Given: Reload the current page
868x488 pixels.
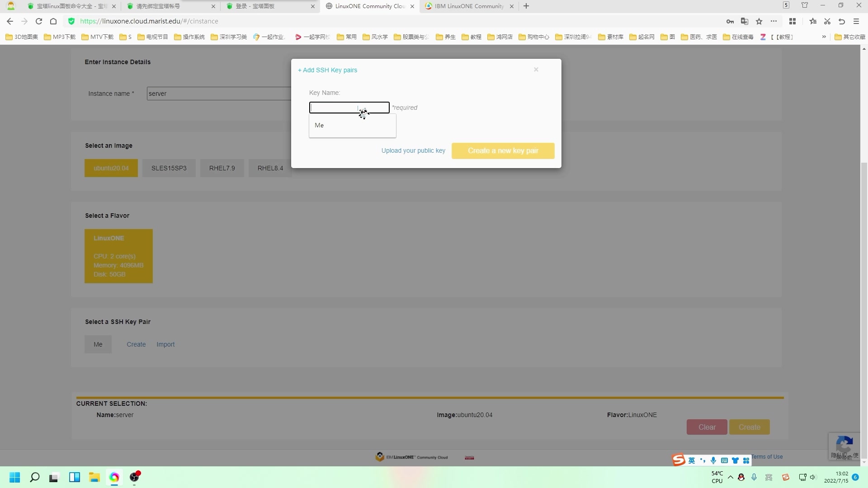Looking at the screenshot, I should (39, 21).
